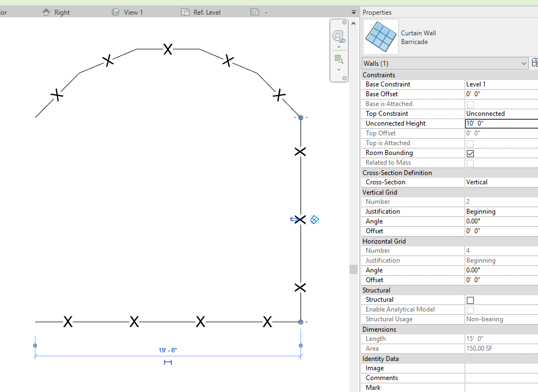Viewport: 538px width, 392px height.
Task: Click the Curtain Wall Barricade preview image
Action: [x=380, y=38]
